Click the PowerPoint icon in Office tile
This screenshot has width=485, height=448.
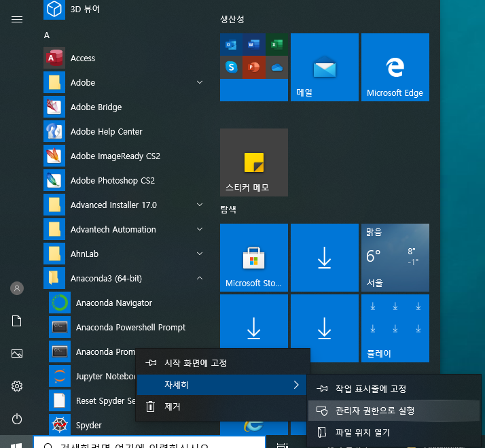click(254, 67)
